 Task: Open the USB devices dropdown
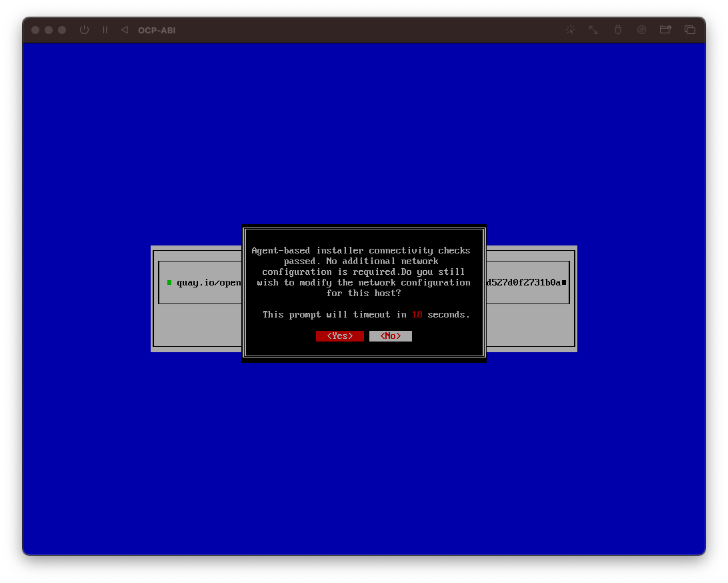tap(617, 30)
